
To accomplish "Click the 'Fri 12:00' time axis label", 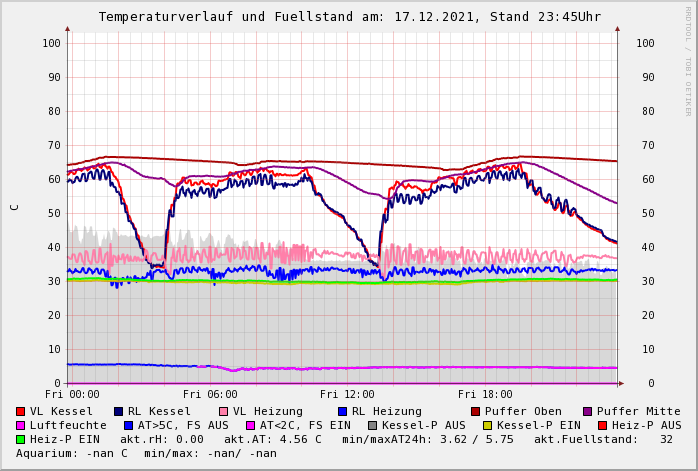I will 347,395.
